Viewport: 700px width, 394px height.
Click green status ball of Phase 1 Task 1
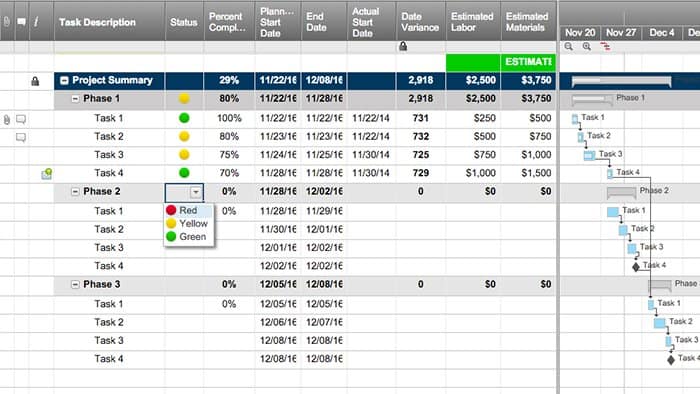184,118
